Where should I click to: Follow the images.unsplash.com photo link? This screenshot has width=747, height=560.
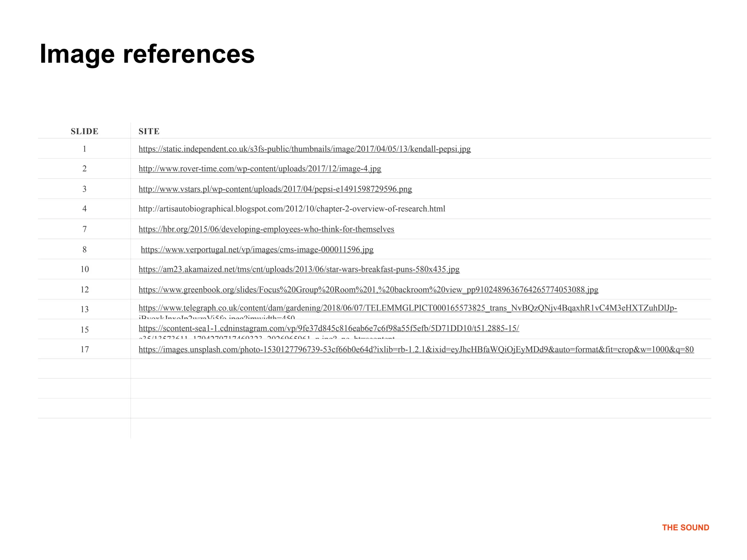(416, 350)
